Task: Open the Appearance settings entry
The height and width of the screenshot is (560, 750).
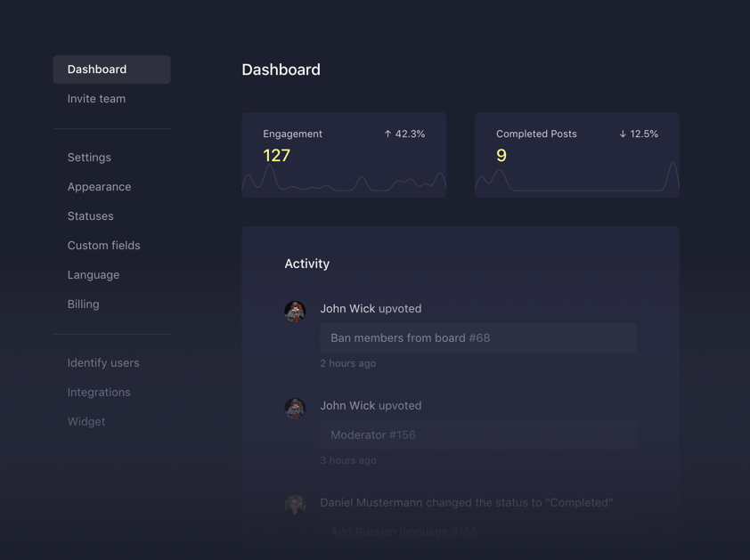Action: click(99, 186)
